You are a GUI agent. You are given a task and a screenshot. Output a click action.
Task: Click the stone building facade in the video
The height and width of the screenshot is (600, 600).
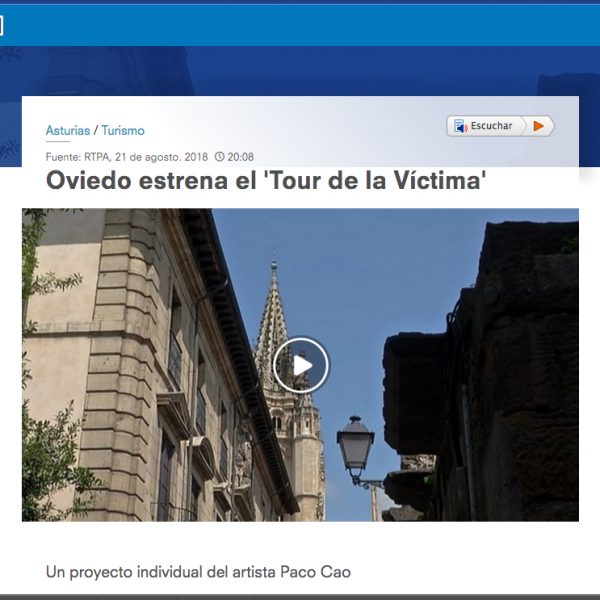126,365
